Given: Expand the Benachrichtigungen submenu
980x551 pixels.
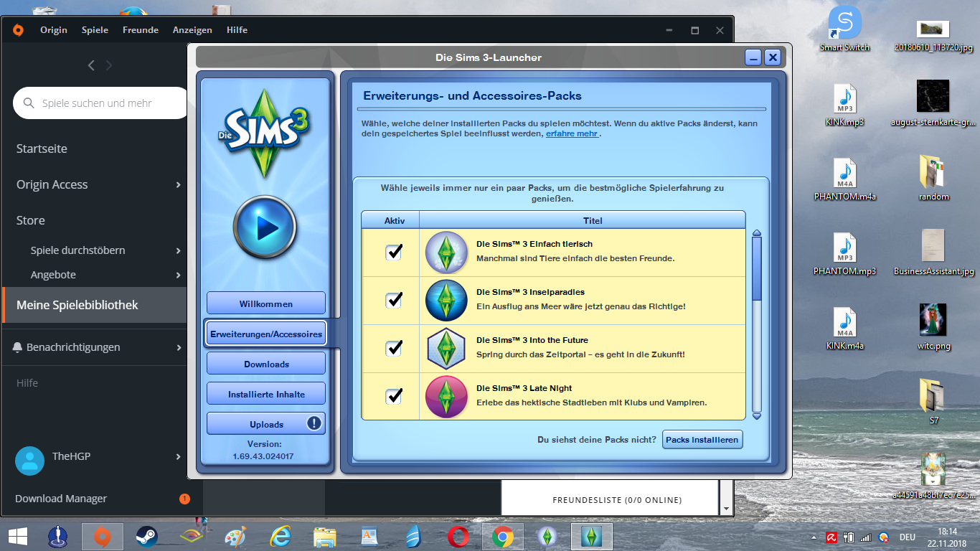Looking at the screenshot, I should click(178, 348).
